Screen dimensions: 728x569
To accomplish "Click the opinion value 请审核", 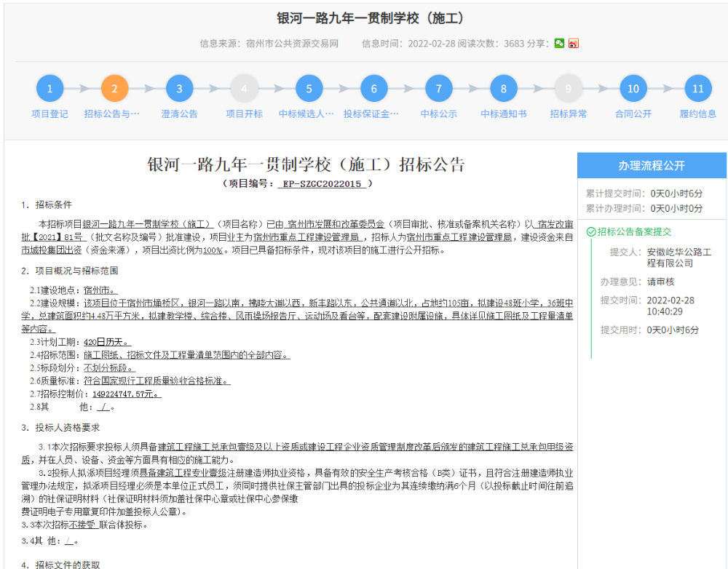I will 661,282.
